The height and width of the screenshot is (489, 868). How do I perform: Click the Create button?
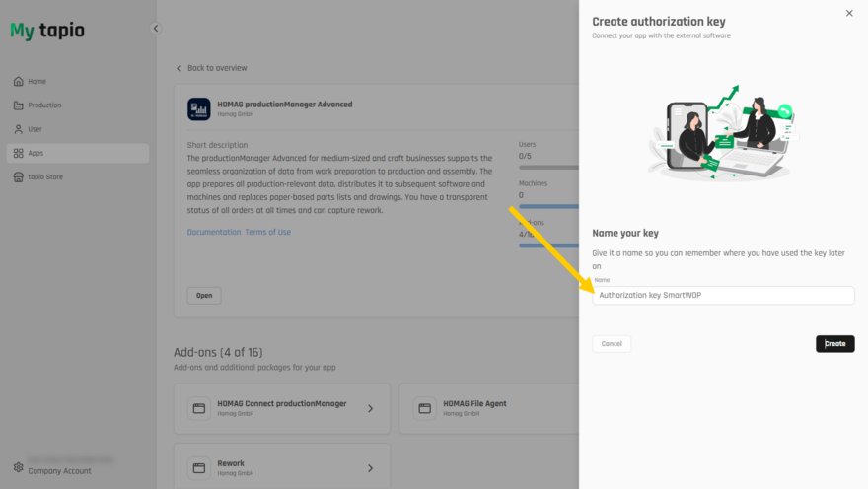click(x=834, y=343)
